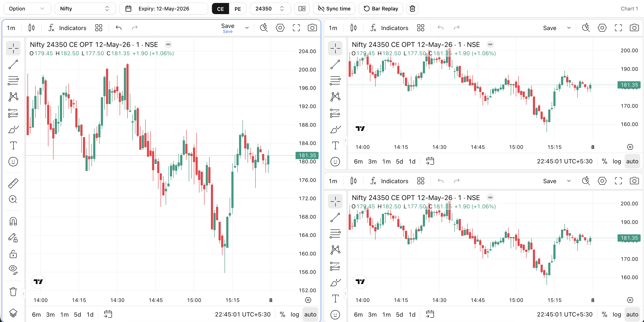Open the chart layout selector icon
The height and width of the screenshot is (322, 644).
302,9
